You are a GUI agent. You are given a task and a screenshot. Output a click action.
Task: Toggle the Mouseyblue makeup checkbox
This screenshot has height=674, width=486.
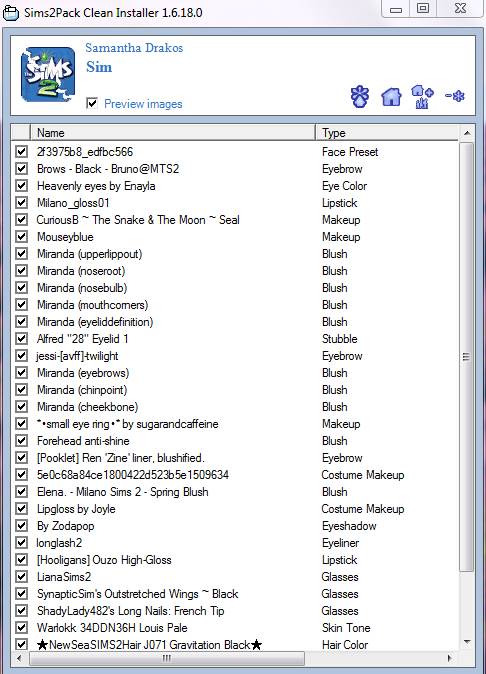click(21, 236)
